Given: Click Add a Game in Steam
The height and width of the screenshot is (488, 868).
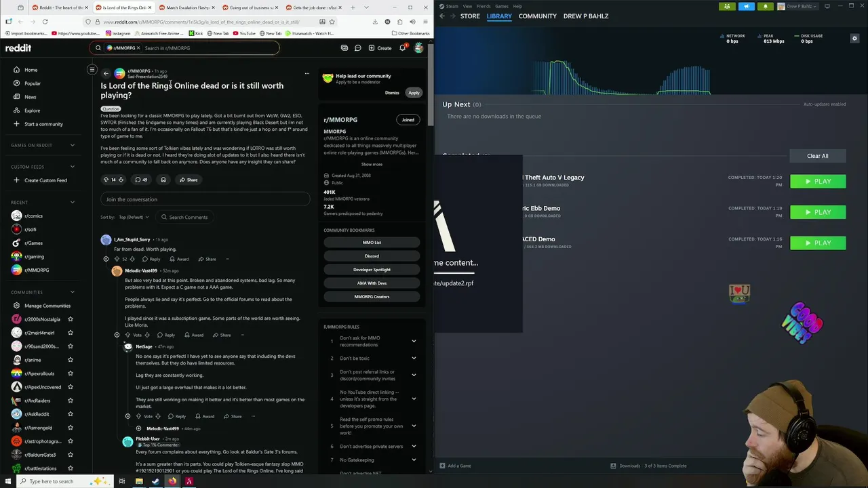Looking at the screenshot, I should tap(455, 466).
